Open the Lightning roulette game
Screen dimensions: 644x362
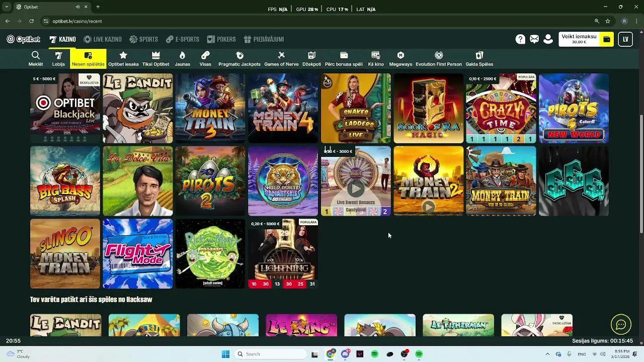[x=283, y=253]
